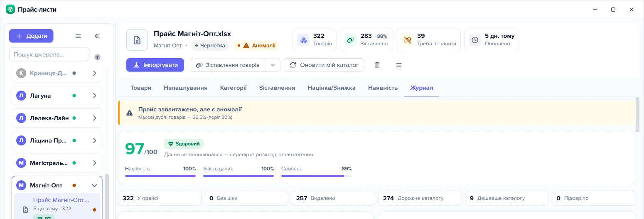Select the Магніт-Опт avatar icon
The height and width of the screenshot is (219, 644).
[21, 185]
